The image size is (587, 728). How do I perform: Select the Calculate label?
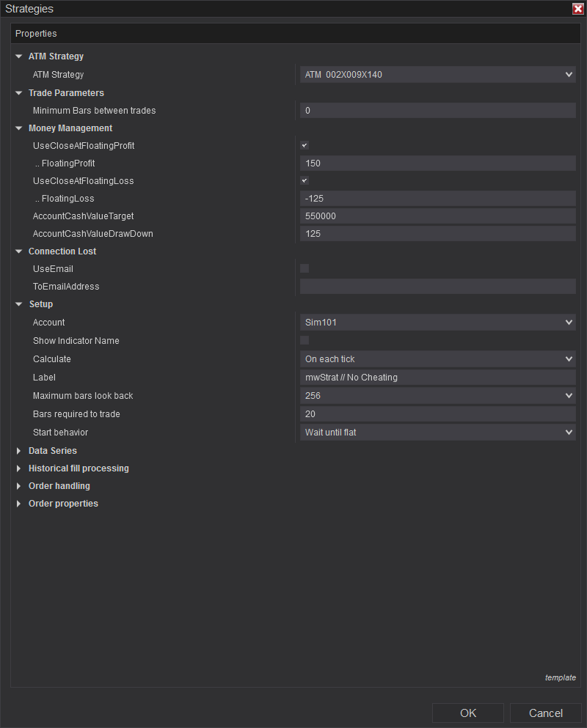(x=51, y=359)
